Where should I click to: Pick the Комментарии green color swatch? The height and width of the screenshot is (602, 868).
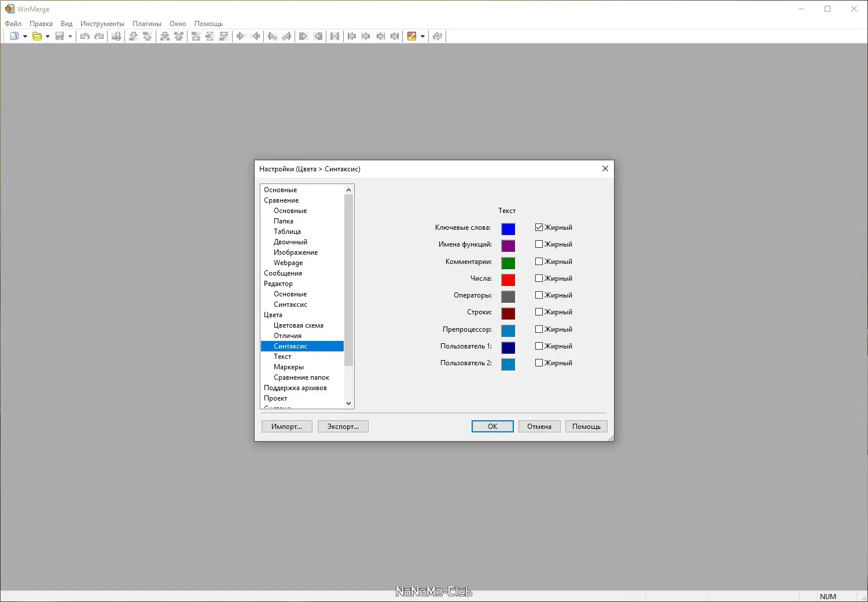(508, 263)
